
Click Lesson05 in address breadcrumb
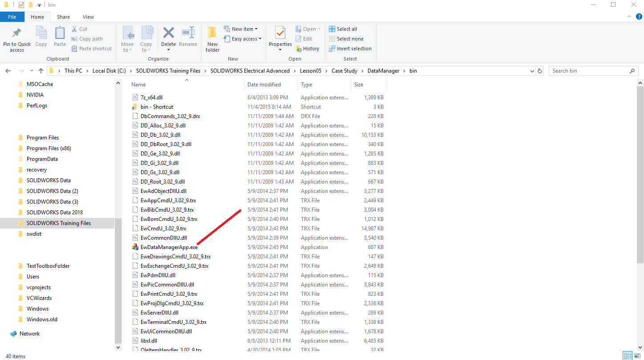(x=310, y=71)
